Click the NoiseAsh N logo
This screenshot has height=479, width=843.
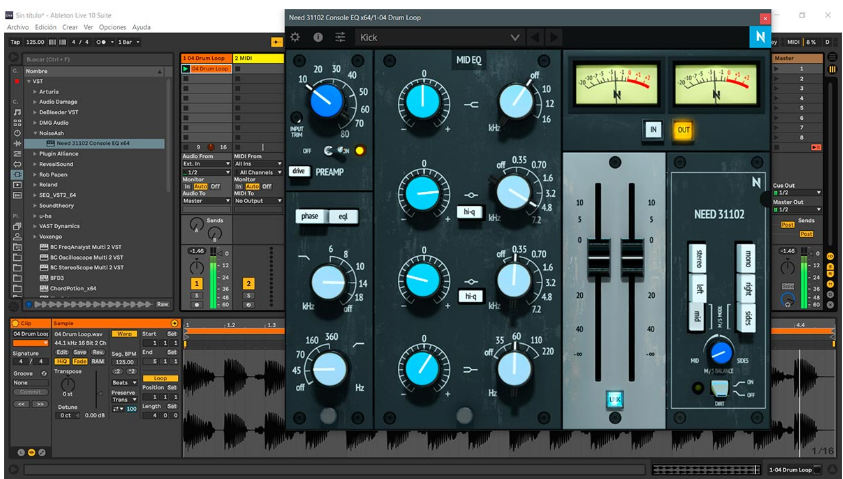click(760, 37)
